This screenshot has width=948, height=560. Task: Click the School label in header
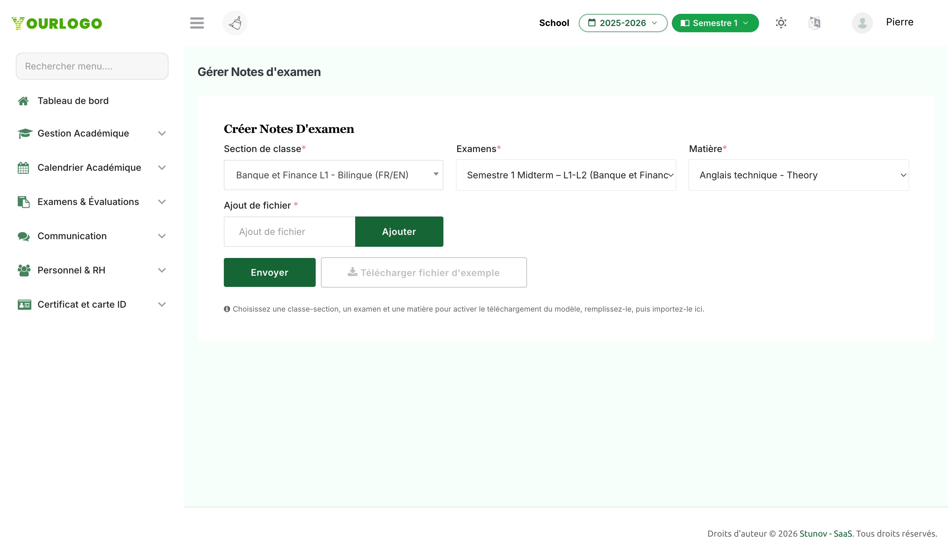(554, 23)
